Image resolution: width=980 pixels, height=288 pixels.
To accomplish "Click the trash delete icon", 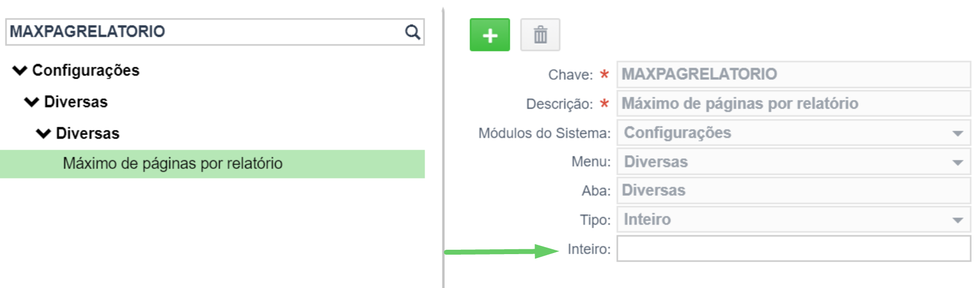I will click(540, 35).
